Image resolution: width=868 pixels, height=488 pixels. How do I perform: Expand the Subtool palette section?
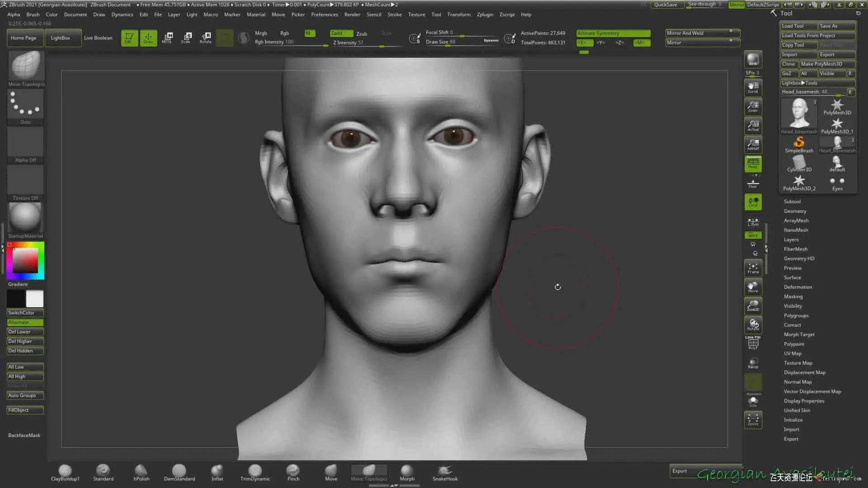point(792,202)
